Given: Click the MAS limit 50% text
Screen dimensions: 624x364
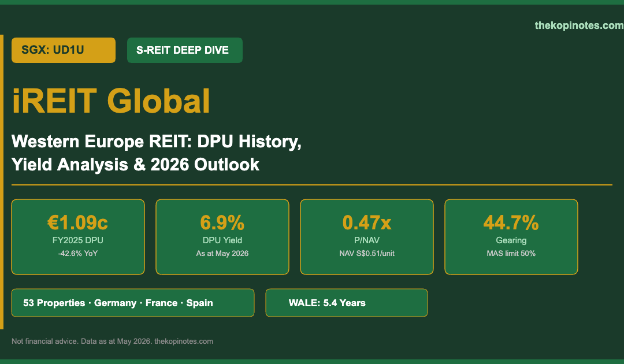Looking at the screenshot, I should point(511,254).
